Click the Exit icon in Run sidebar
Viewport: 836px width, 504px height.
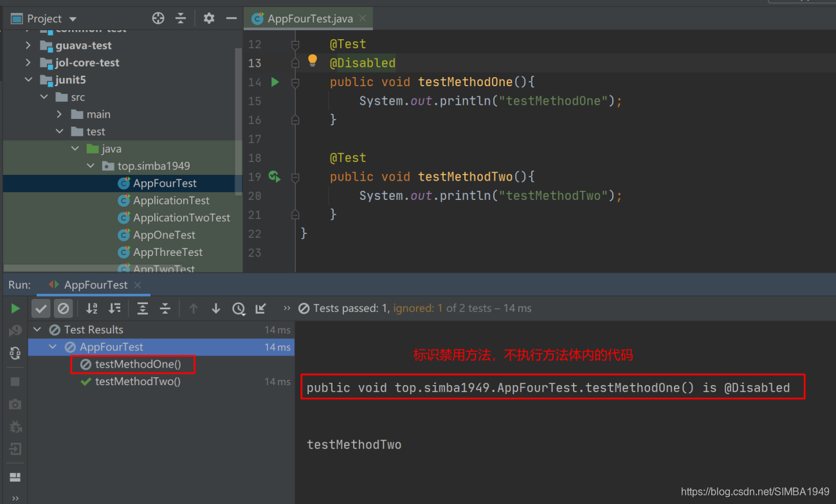pos(15,449)
